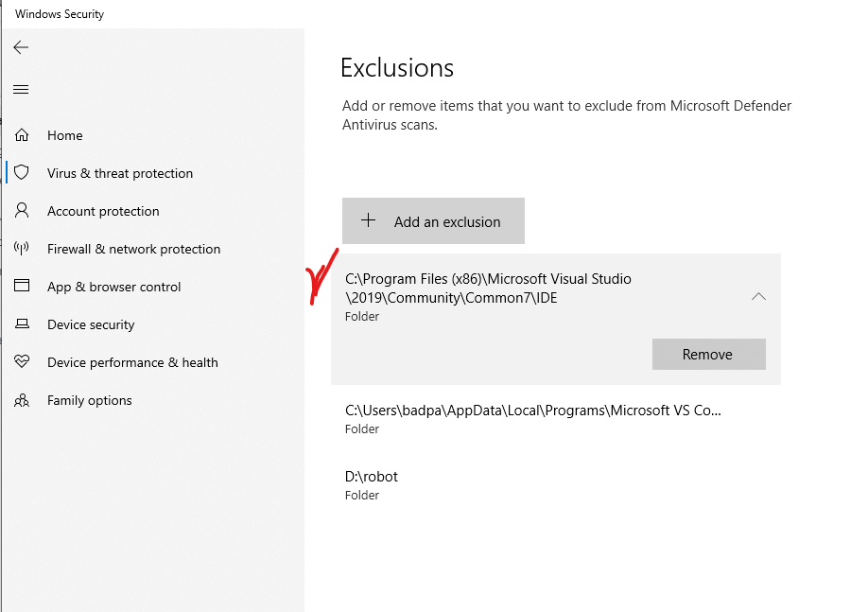Image resolution: width=868 pixels, height=612 pixels.
Task: Click the Family options people icon
Action: click(22, 400)
